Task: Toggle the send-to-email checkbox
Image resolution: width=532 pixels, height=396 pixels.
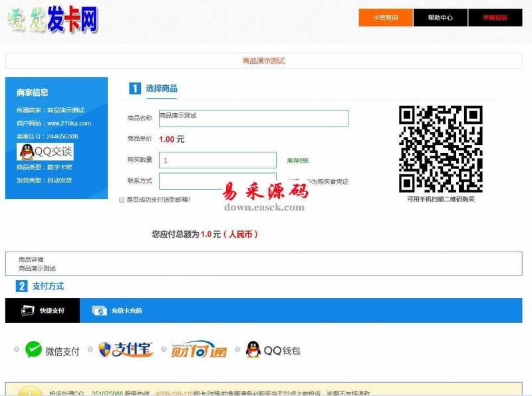Action: 122,200
